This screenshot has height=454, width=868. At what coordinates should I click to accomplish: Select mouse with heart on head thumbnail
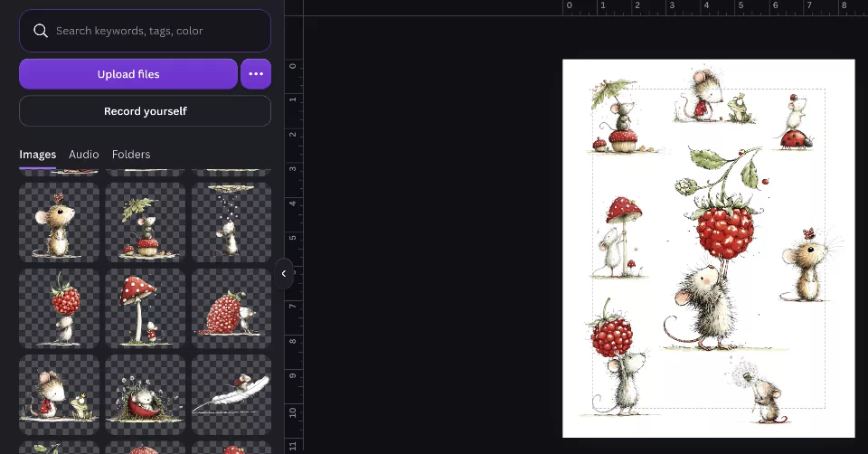click(60, 222)
